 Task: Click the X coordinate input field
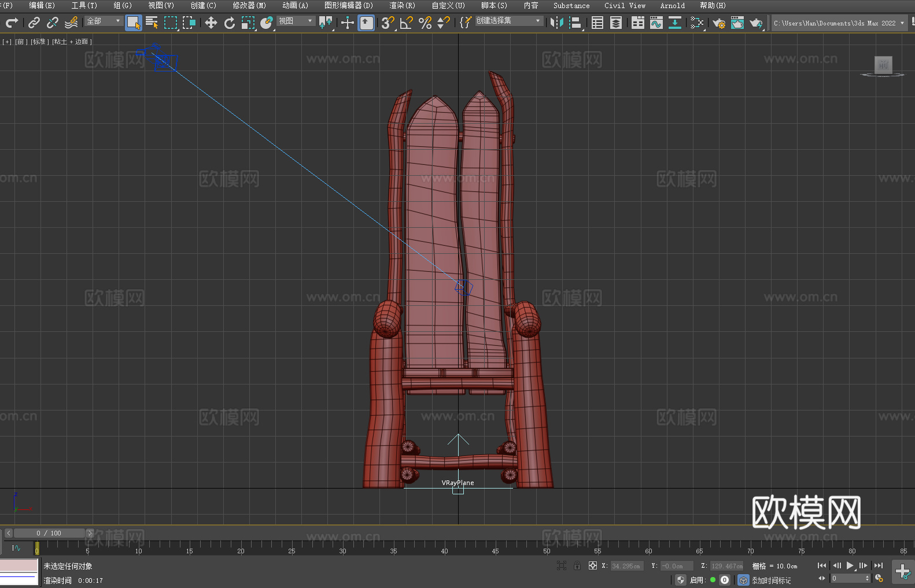627,566
